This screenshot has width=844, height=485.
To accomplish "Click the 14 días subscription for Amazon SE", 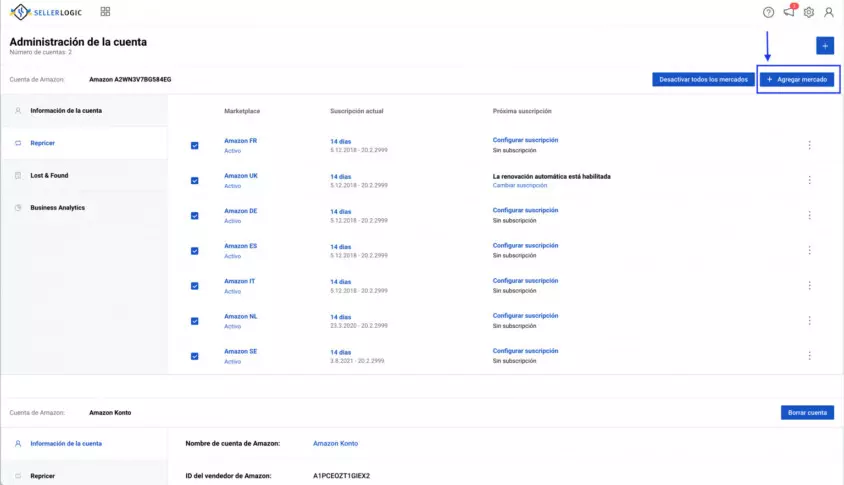I will click(x=340, y=353).
